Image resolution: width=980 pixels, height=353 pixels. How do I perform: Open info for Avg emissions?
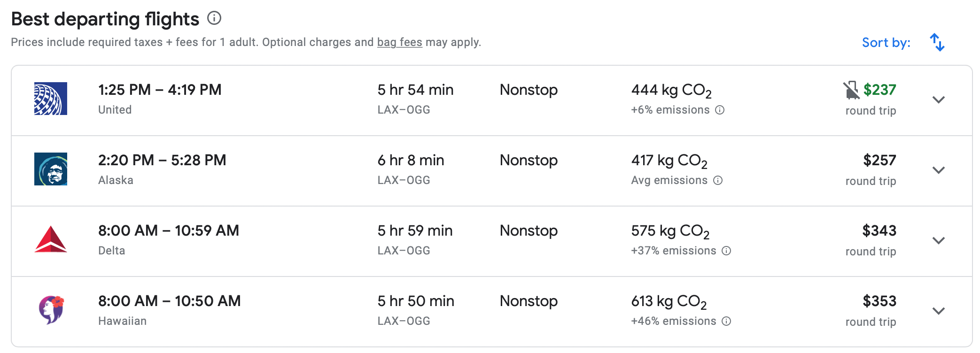(x=718, y=180)
